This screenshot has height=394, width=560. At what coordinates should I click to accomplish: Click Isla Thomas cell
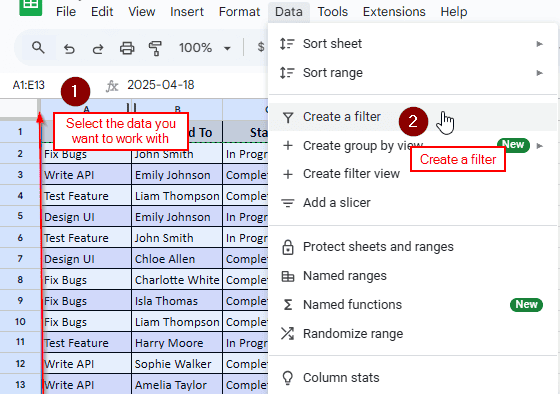[177, 301]
